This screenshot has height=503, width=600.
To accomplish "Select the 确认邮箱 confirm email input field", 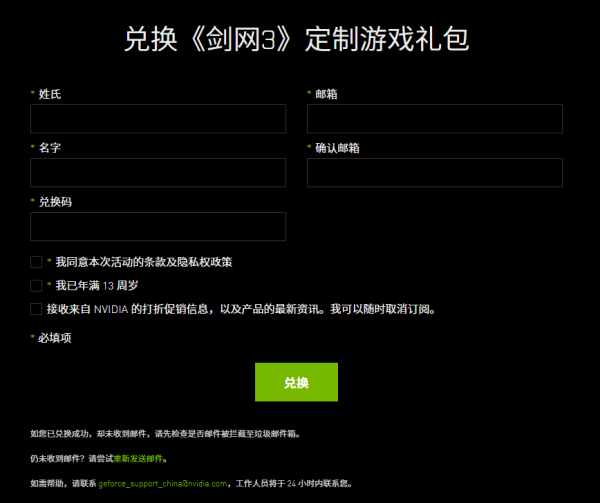I will pyautogui.click(x=434, y=173).
